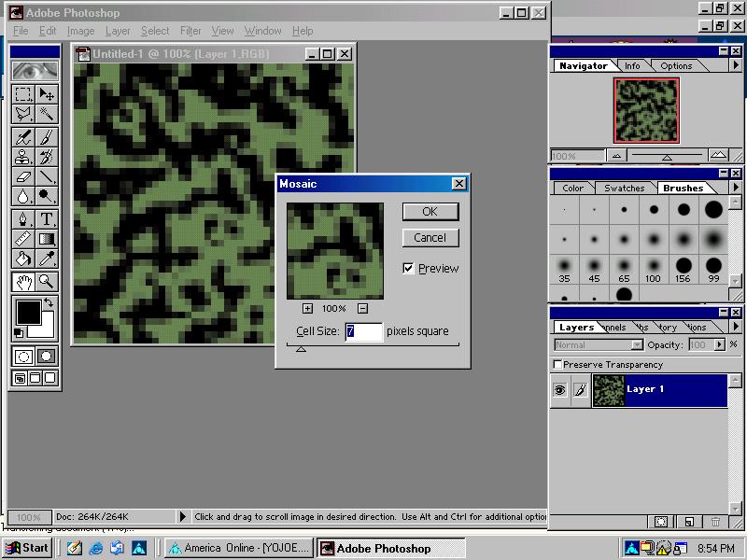Enable the Preview checkbox in the Mosaic dialog
The image size is (747, 560).
[408, 268]
